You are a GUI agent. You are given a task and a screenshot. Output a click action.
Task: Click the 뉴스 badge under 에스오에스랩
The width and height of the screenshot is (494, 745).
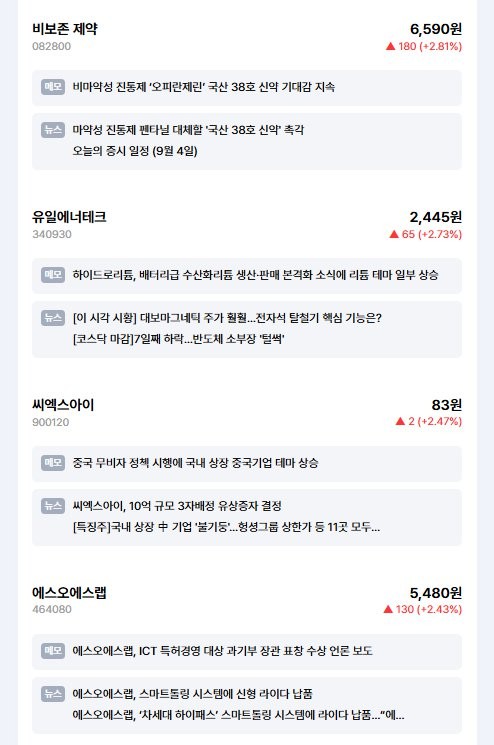[53, 694]
